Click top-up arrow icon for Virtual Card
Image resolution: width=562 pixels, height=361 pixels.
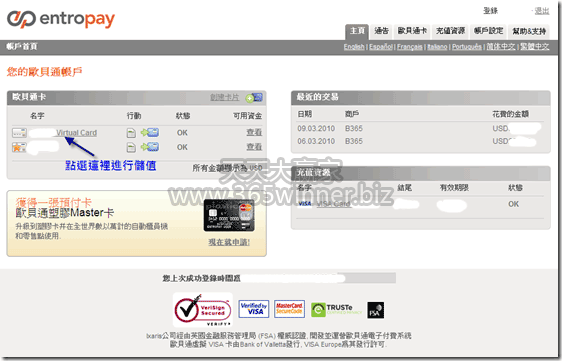150,133
